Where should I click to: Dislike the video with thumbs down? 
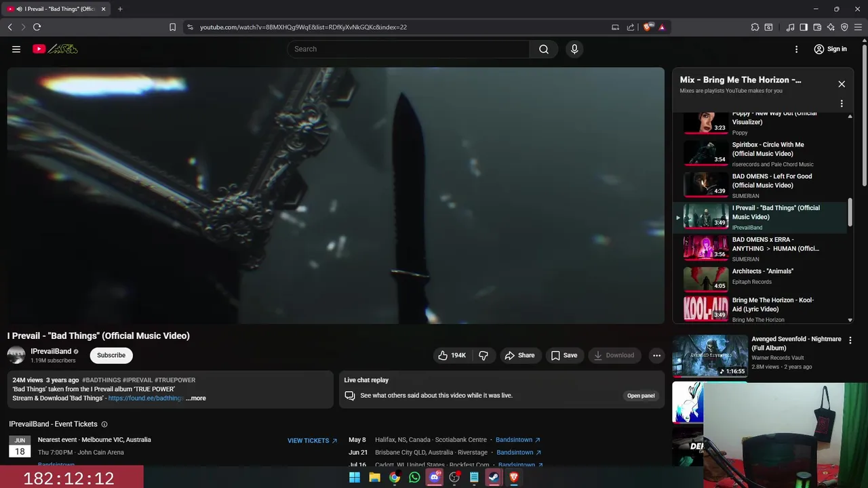pyautogui.click(x=484, y=355)
